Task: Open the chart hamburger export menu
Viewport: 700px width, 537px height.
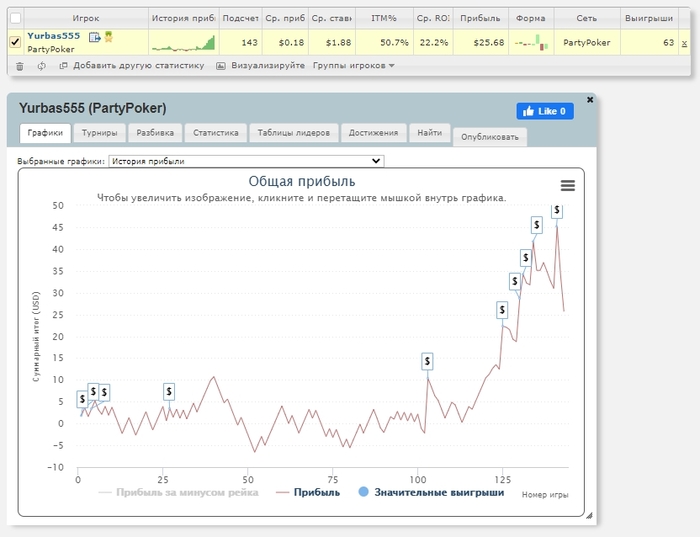Action: [567, 185]
